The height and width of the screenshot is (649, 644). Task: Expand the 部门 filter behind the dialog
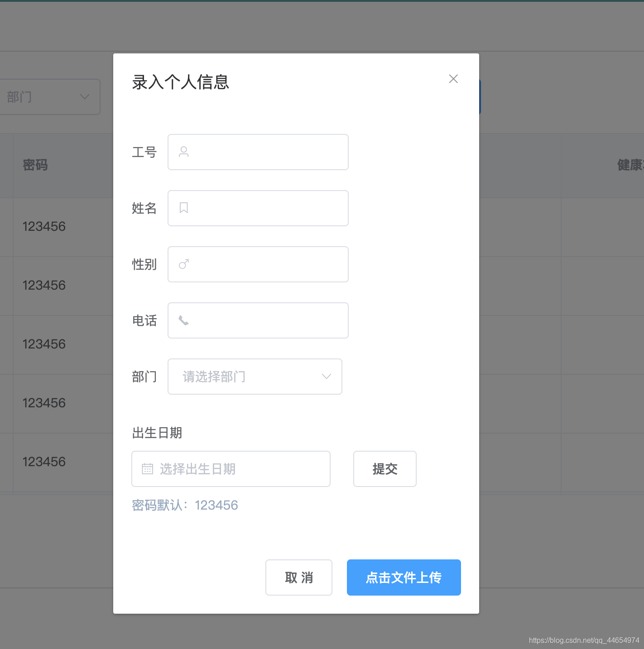[x=50, y=97]
